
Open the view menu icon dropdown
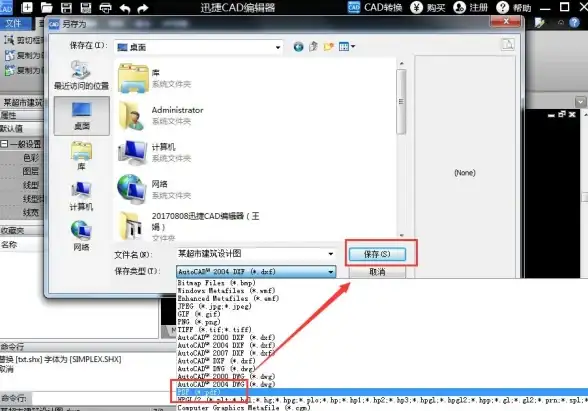pyautogui.click(x=347, y=46)
